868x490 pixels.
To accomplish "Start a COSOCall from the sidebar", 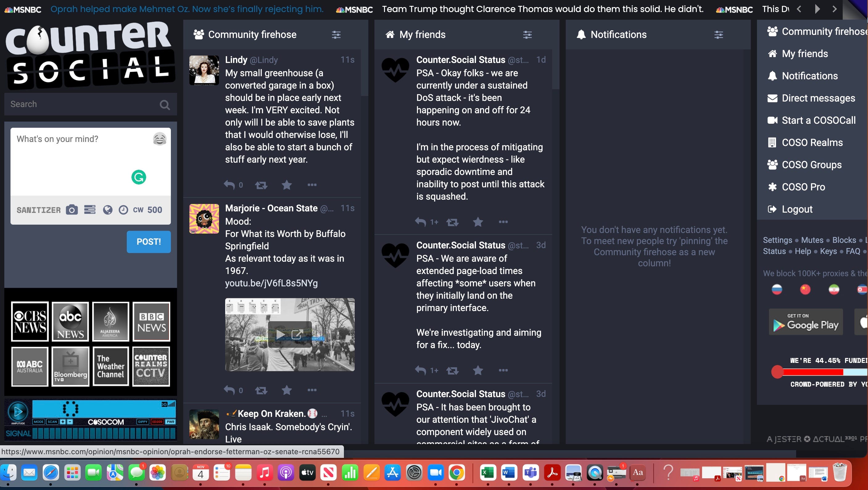I will click(818, 120).
